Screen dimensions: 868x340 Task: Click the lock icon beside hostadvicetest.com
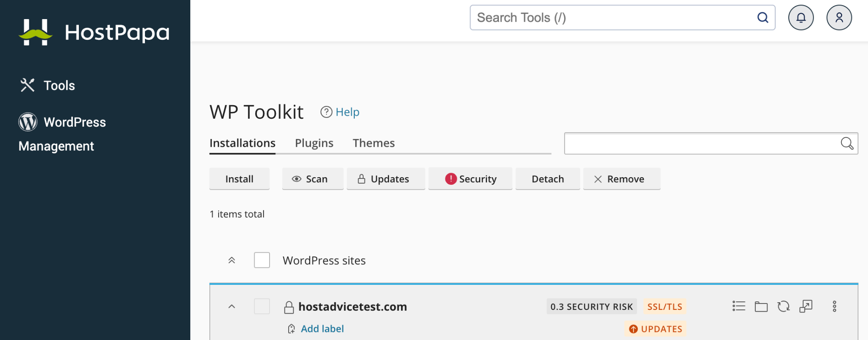(x=289, y=307)
